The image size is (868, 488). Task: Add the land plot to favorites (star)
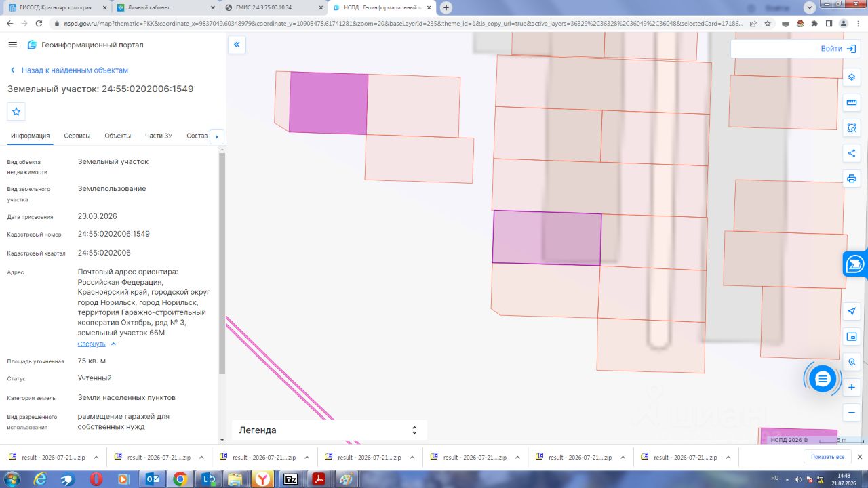coord(16,111)
